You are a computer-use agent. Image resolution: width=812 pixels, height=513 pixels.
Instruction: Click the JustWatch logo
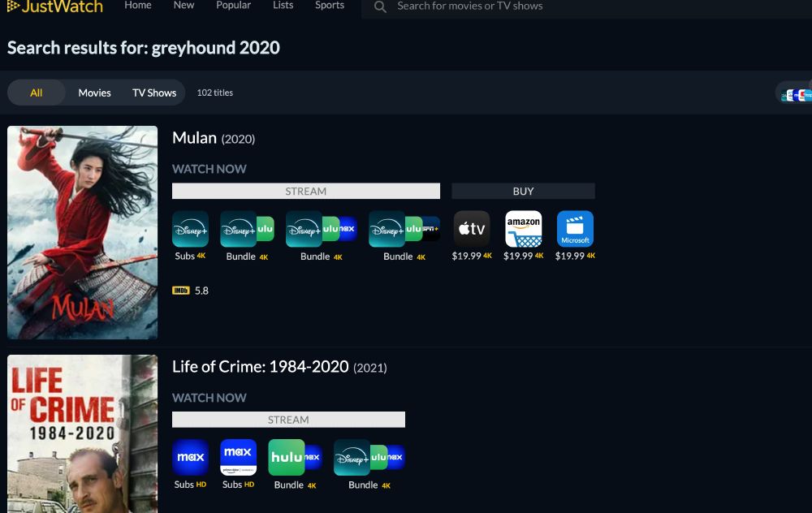pos(55,6)
